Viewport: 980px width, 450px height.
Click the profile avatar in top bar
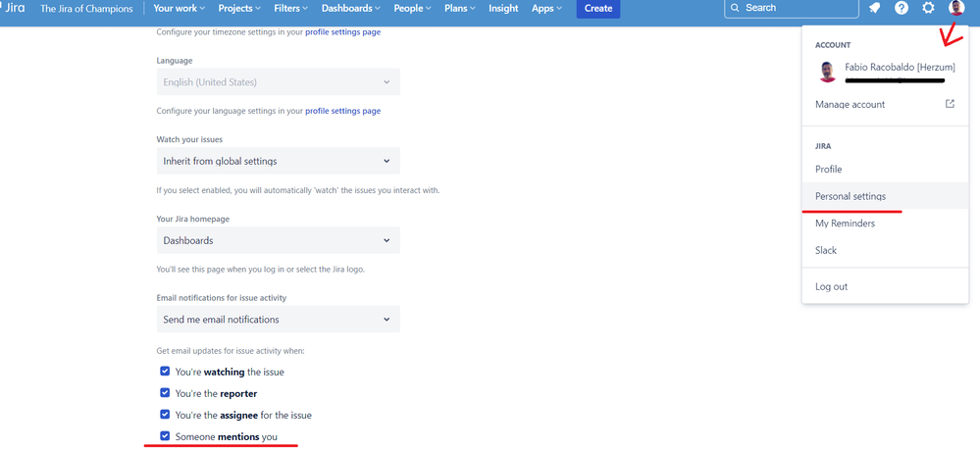click(x=955, y=8)
